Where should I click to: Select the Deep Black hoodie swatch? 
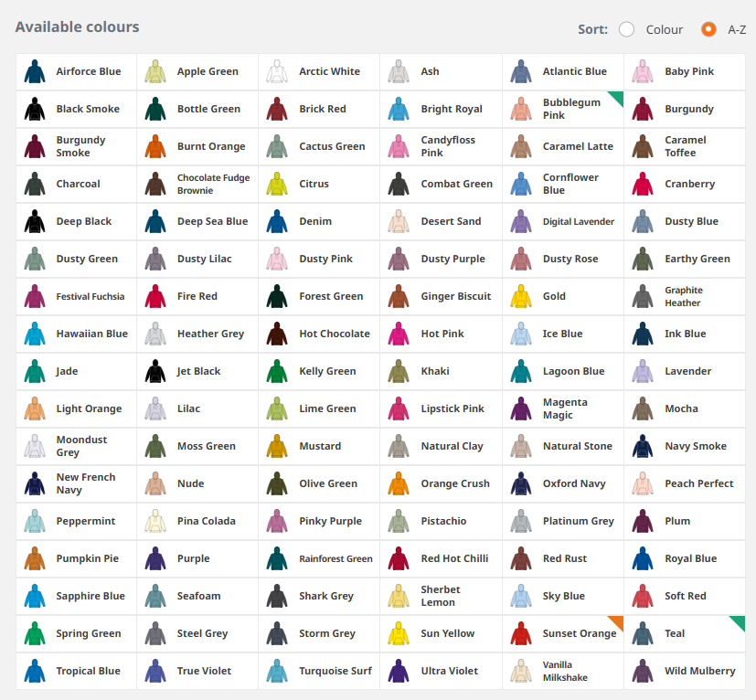(x=76, y=221)
